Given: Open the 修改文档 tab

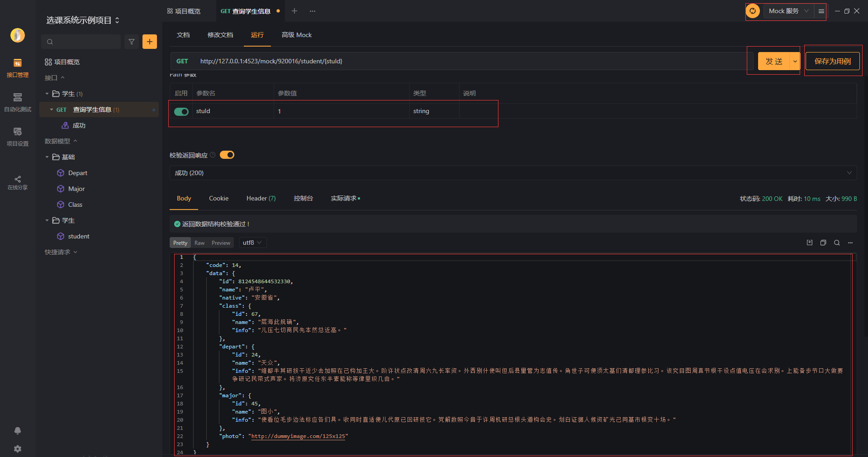Looking at the screenshot, I should point(220,35).
